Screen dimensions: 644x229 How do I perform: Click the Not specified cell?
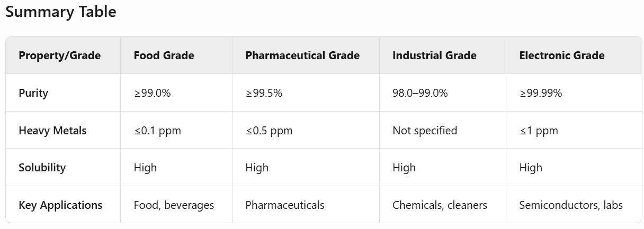tap(425, 130)
